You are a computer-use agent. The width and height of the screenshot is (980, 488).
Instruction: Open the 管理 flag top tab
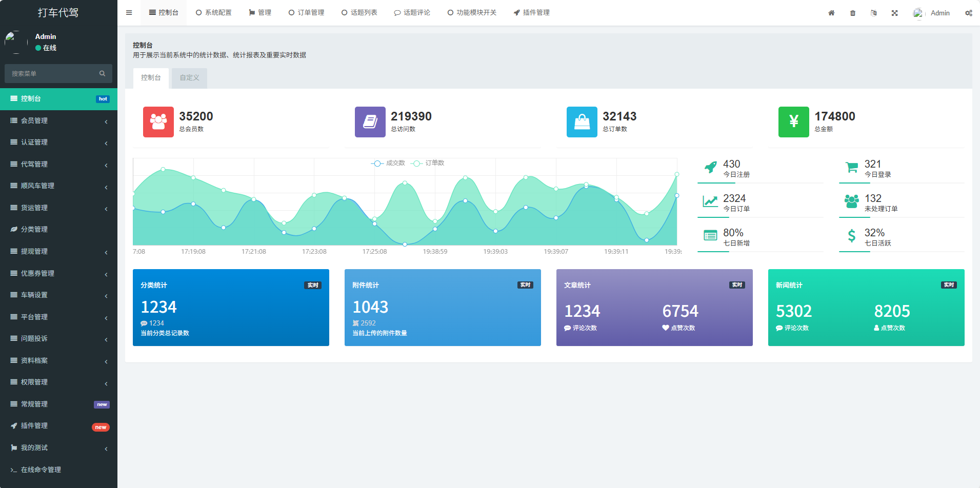tap(260, 13)
